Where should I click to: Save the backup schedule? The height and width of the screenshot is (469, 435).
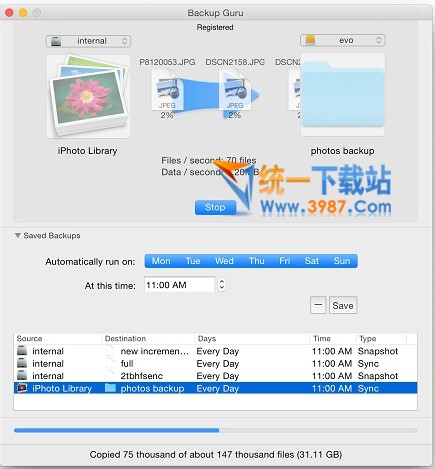coord(343,305)
